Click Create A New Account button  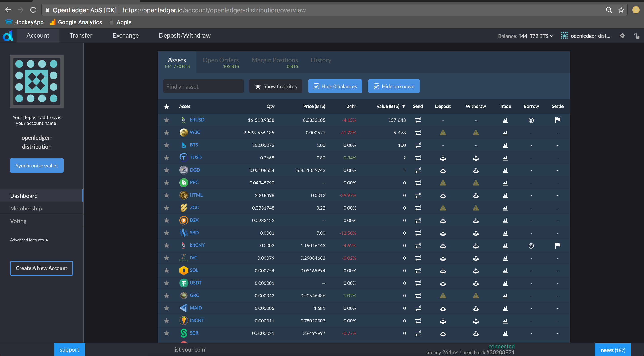pyautogui.click(x=42, y=268)
